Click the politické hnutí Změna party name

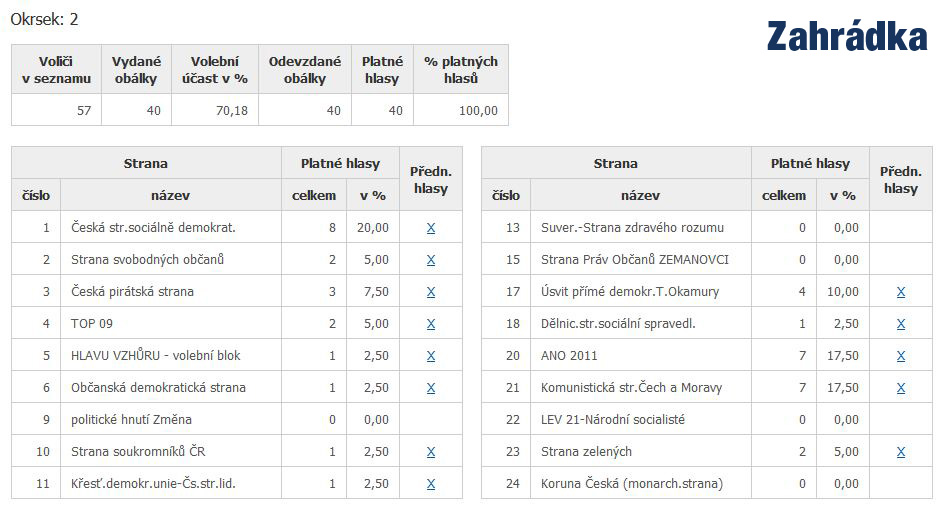tap(131, 419)
